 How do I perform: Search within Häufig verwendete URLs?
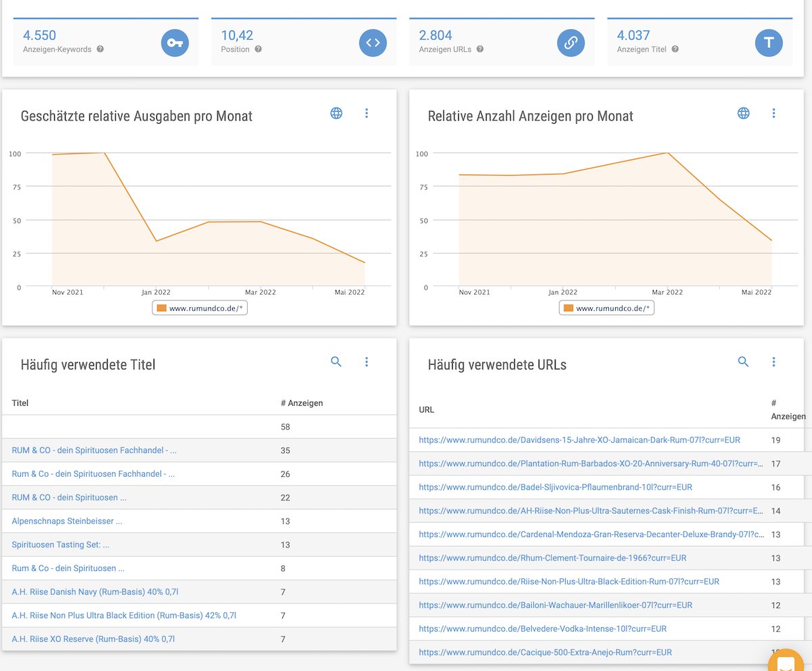[744, 362]
